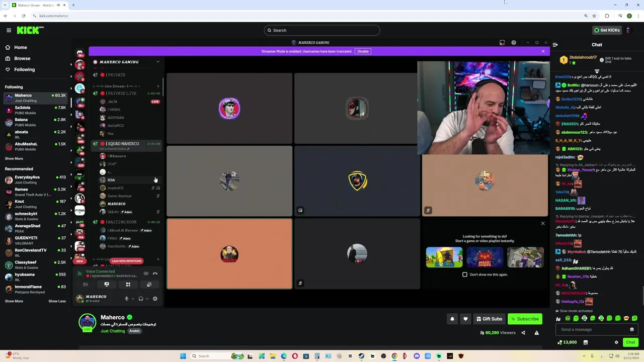Open Opera browser from taskbar
This screenshot has height=362, width=644.
[295, 356]
